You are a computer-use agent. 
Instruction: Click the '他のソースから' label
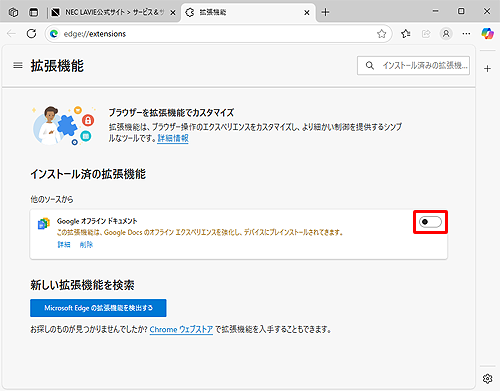(x=52, y=199)
